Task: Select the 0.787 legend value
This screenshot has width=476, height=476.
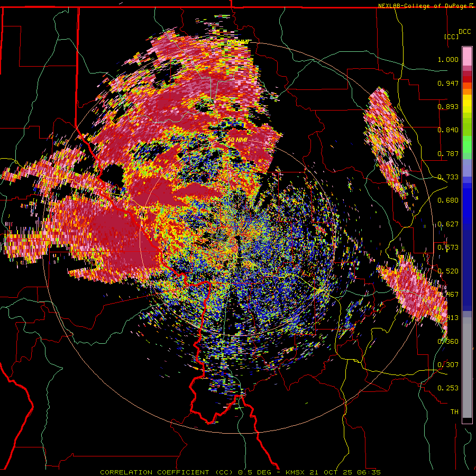Action: tap(448, 153)
